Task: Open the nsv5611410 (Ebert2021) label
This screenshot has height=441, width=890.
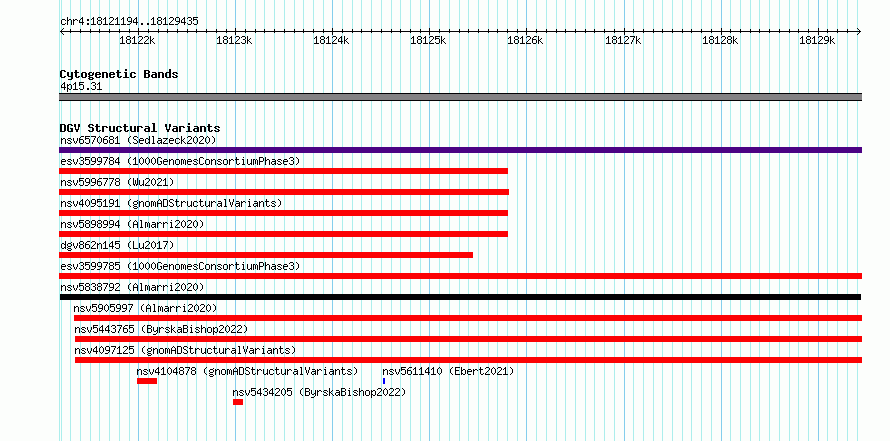Action: point(448,371)
